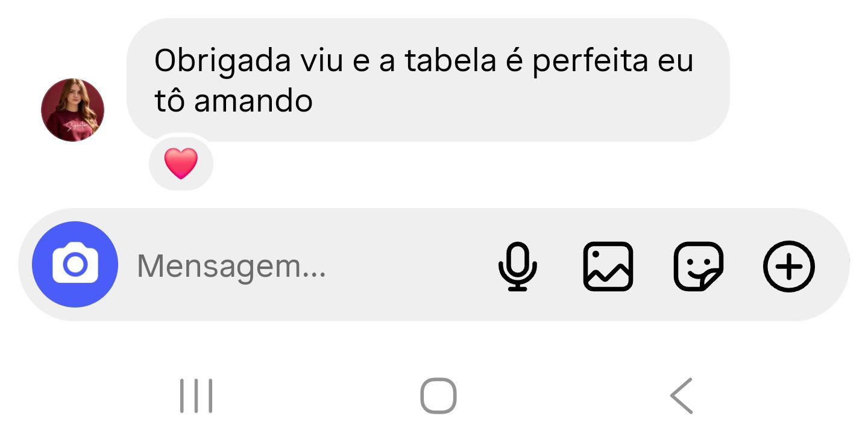Open the sender's profile picture

pos(72,110)
